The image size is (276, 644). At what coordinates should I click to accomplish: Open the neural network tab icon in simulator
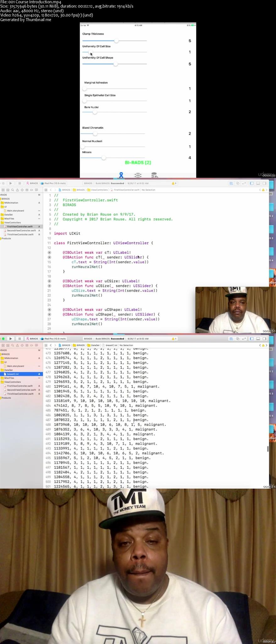click(138, 175)
